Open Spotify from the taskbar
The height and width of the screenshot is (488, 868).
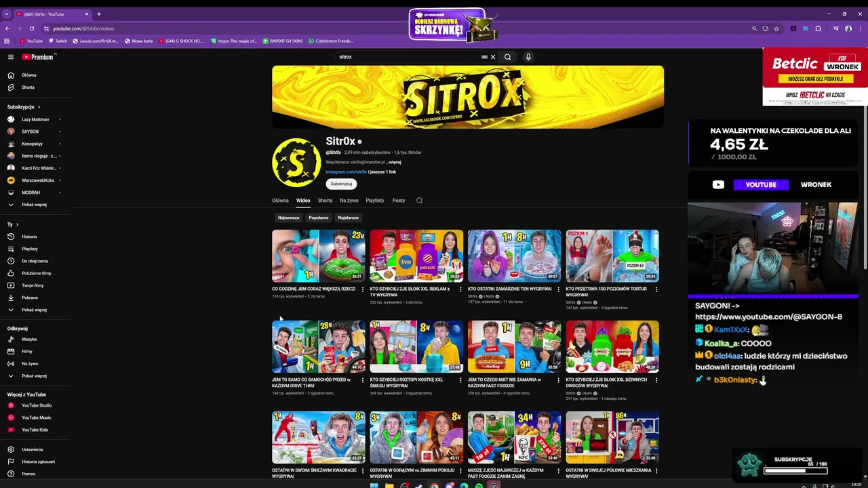pyautogui.click(x=479, y=485)
